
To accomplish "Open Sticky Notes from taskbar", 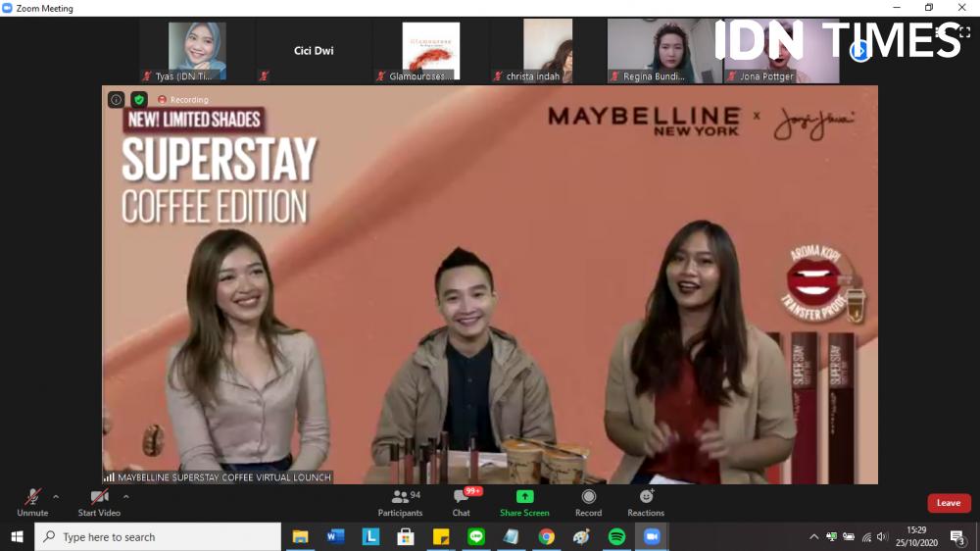I will coord(441,536).
